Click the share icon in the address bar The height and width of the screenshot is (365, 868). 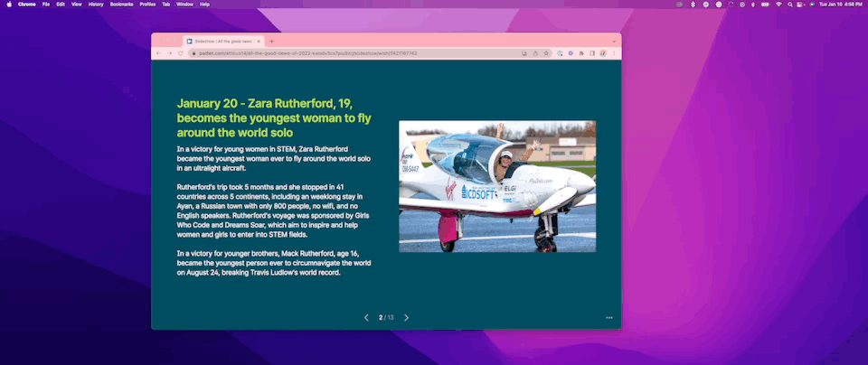(535, 53)
